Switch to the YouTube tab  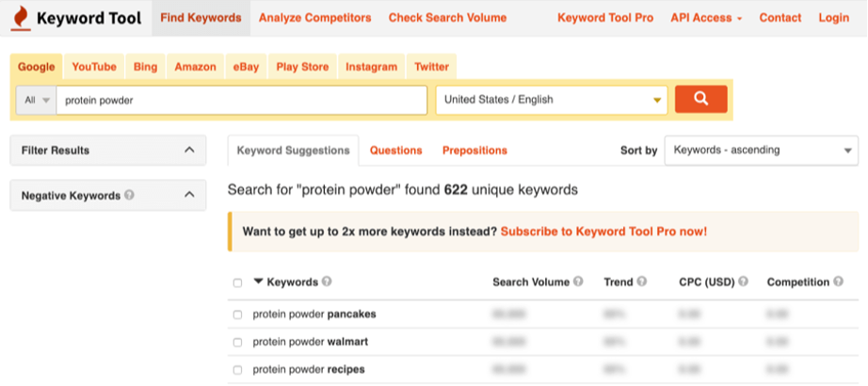point(94,67)
